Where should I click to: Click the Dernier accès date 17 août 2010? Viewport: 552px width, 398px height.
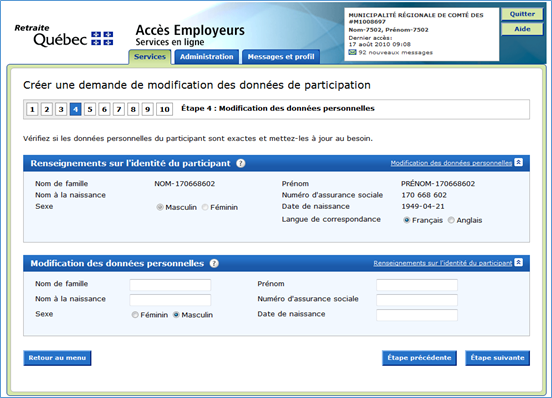380,44
